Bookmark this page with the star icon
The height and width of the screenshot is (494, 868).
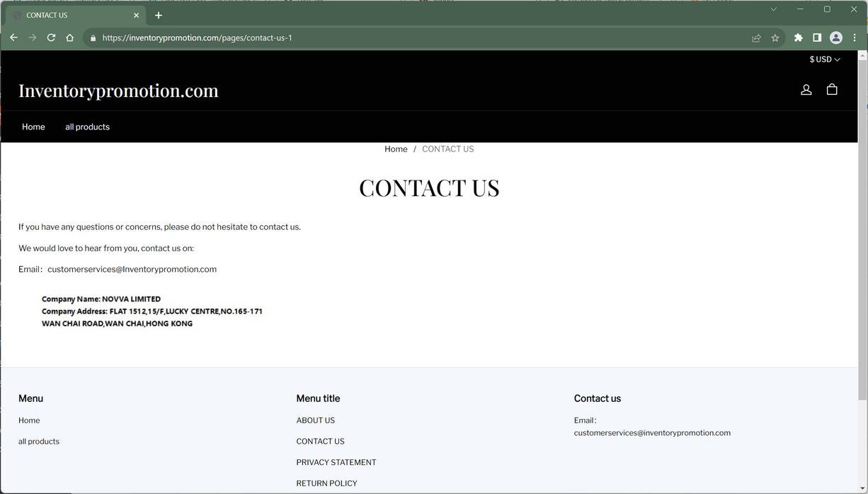pyautogui.click(x=775, y=38)
